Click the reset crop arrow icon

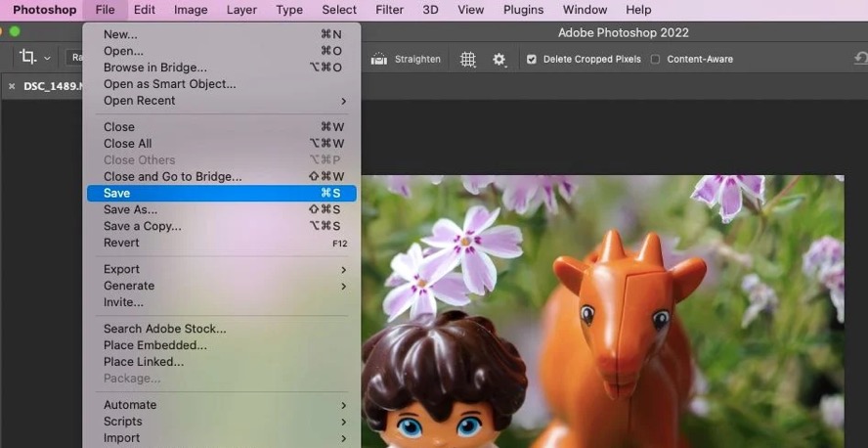[860, 59]
